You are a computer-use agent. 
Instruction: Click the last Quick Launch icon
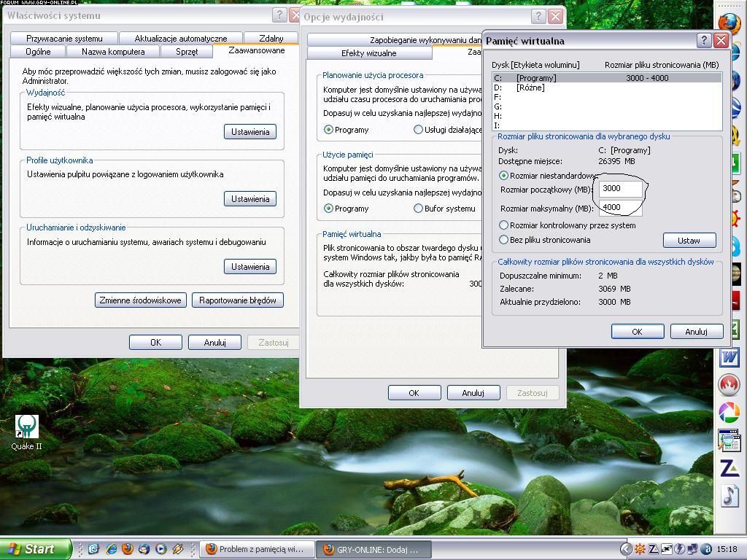(178, 549)
